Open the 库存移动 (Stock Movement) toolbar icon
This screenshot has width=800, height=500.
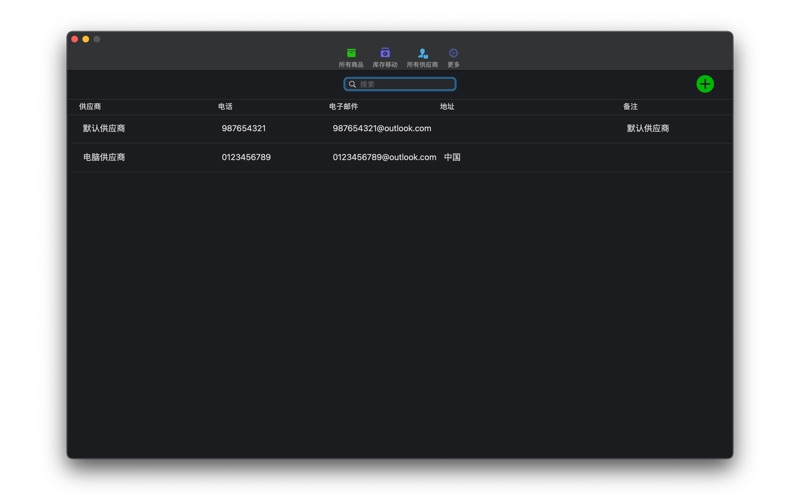click(385, 56)
